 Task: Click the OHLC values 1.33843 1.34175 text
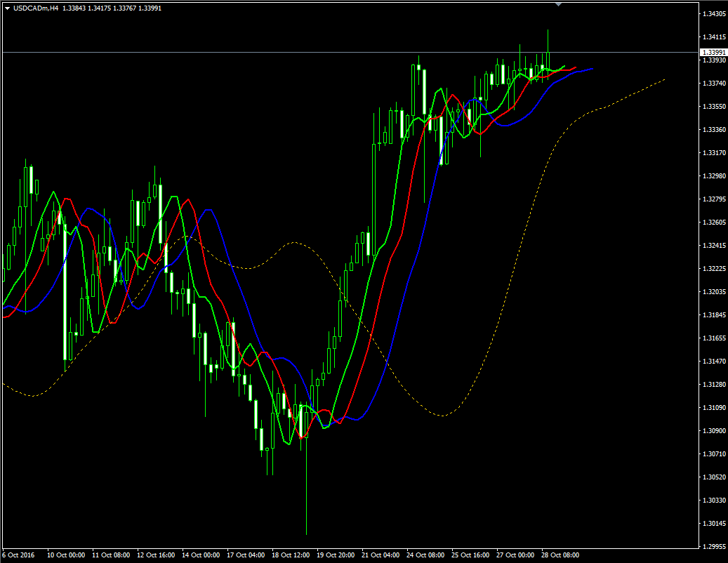coord(86,8)
